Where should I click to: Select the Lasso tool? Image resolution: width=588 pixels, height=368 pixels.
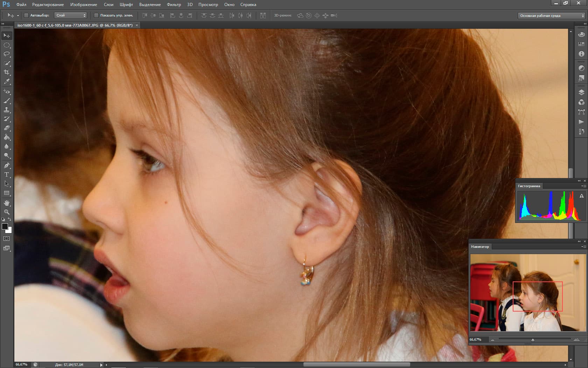[7, 54]
